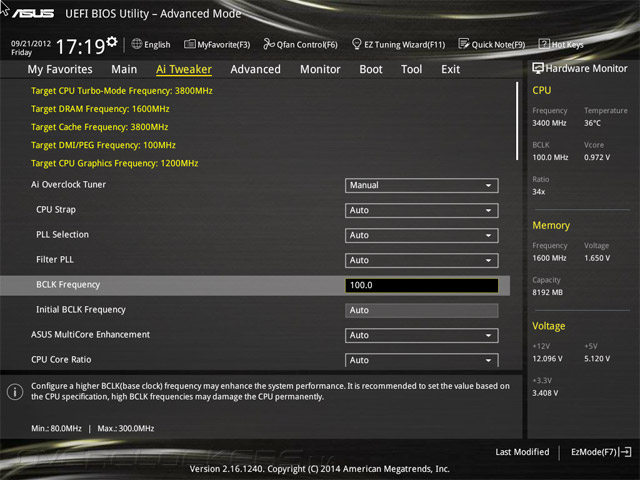Click the Hot Keys question mark icon

pos(544,44)
